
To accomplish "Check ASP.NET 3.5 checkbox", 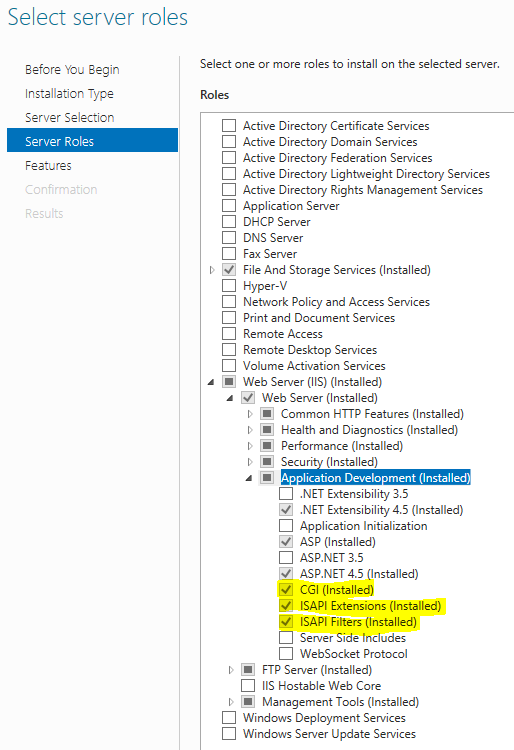I will pos(286,558).
